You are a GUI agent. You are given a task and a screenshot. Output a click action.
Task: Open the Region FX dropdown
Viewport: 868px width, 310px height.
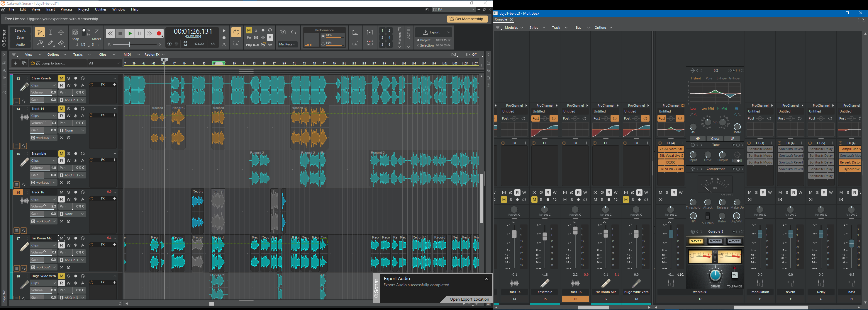[x=155, y=54]
